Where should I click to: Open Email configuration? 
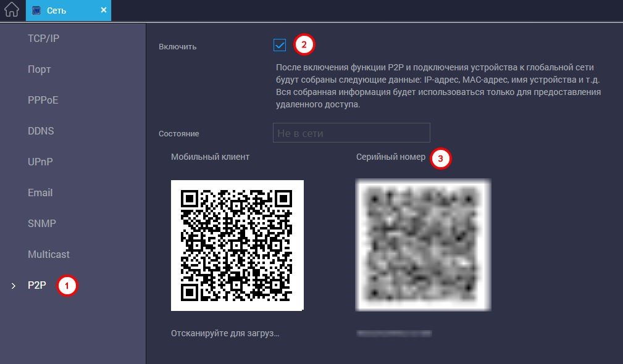tap(40, 192)
